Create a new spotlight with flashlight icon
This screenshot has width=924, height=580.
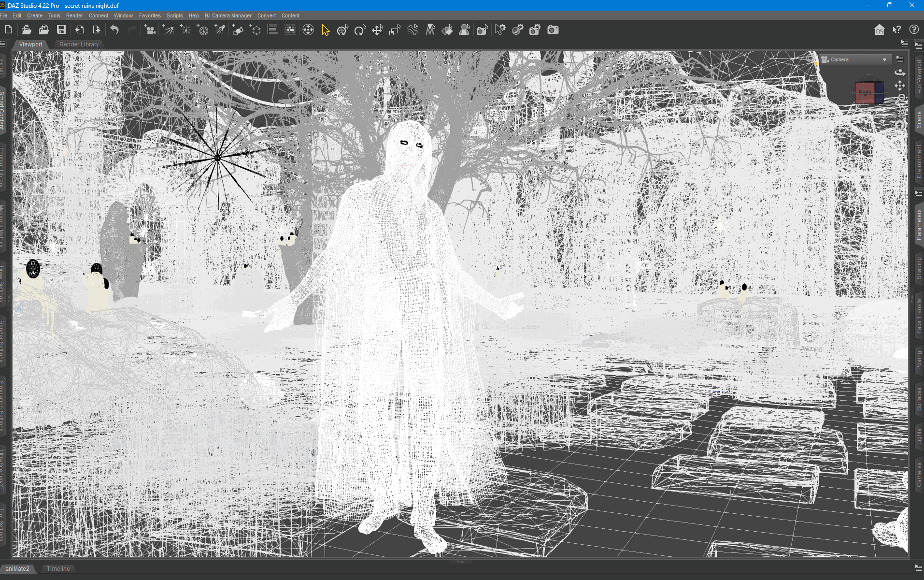point(220,30)
